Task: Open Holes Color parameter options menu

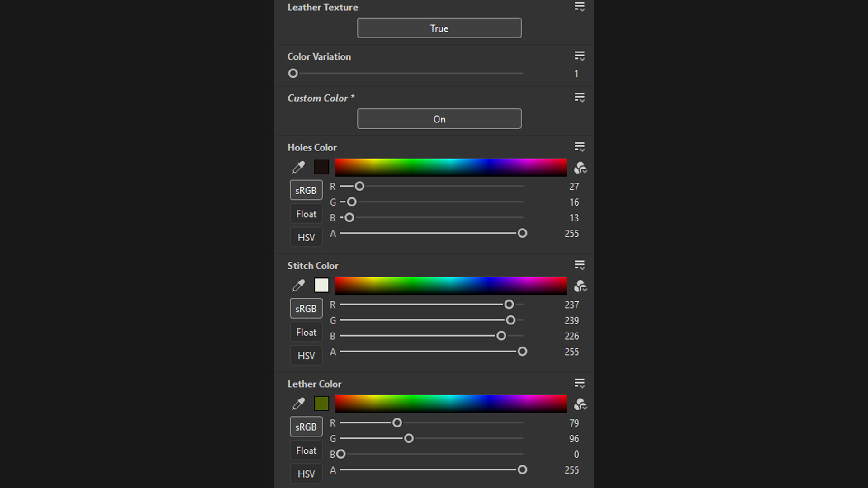Action: pos(579,147)
